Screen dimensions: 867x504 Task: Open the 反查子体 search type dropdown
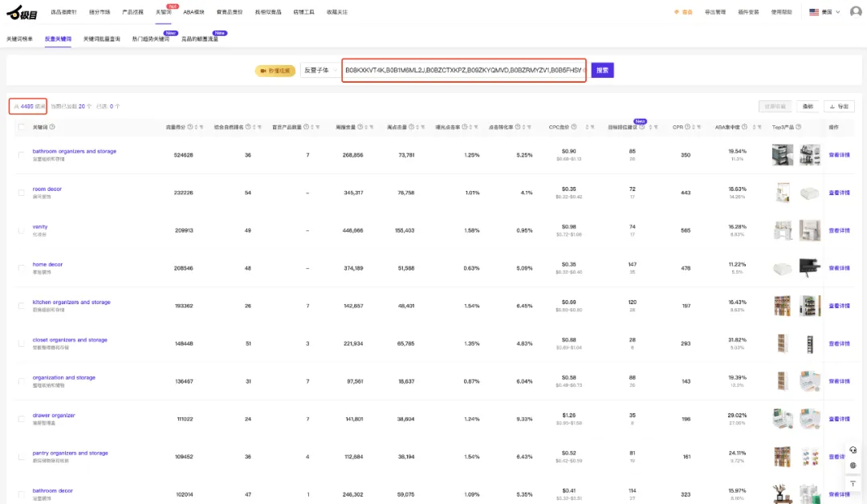tap(320, 70)
